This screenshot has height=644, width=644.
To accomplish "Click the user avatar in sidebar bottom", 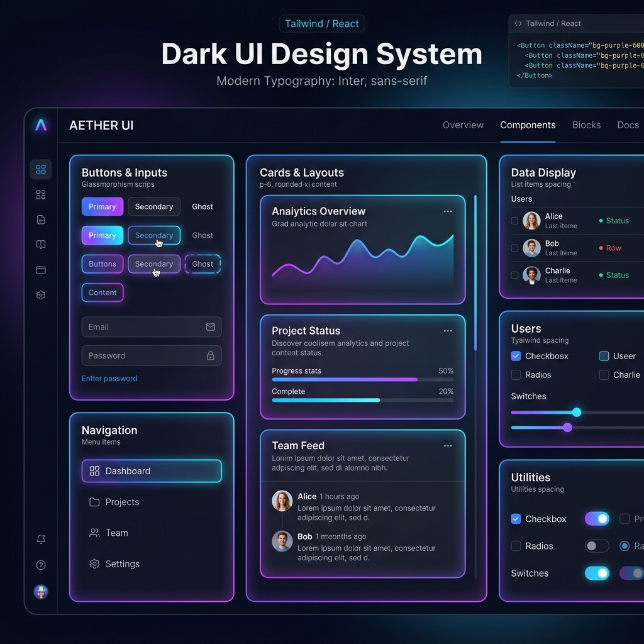I will click(x=41, y=592).
